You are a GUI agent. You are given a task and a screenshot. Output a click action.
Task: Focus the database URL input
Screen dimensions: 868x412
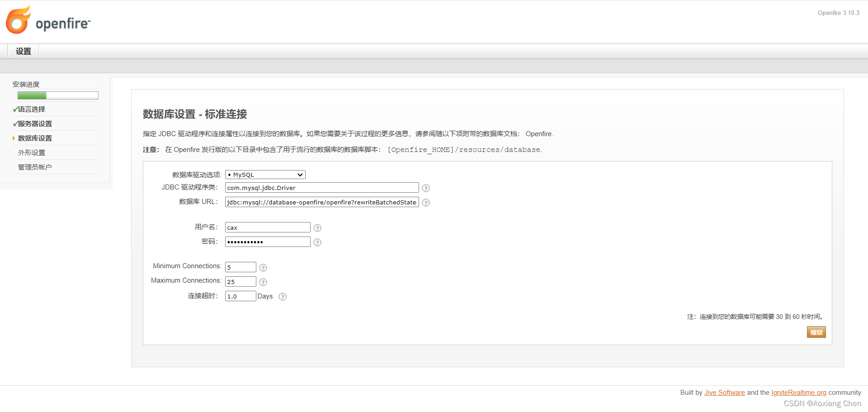click(x=322, y=202)
